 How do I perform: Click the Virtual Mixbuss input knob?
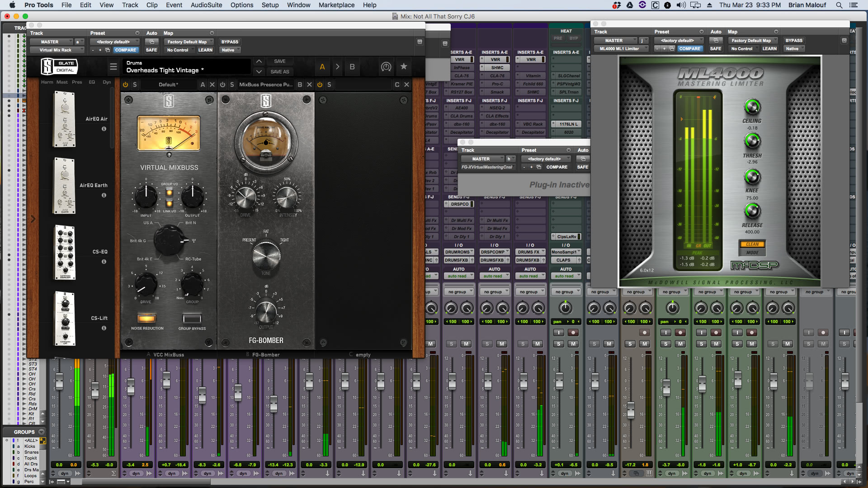(x=146, y=196)
